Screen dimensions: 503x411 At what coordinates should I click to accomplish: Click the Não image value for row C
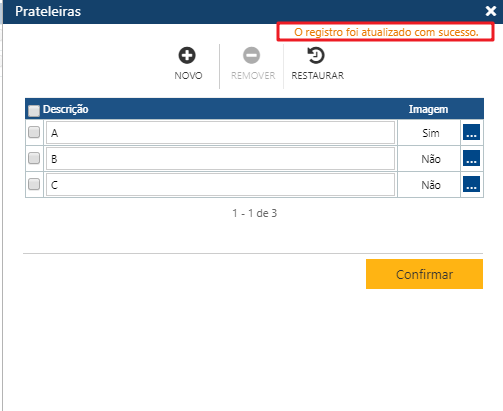[x=431, y=185]
